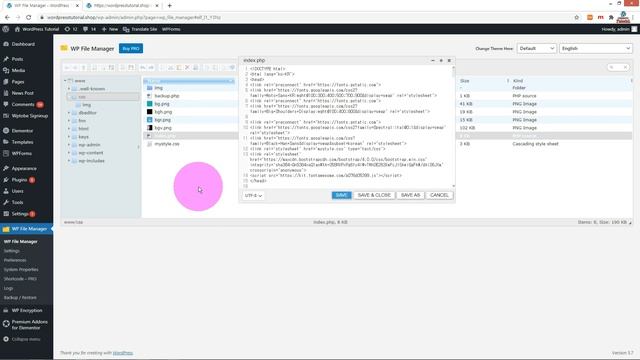The image size is (640, 360).
Task: Open Templates in the sidebar
Action: pyautogui.click(x=22, y=142)
